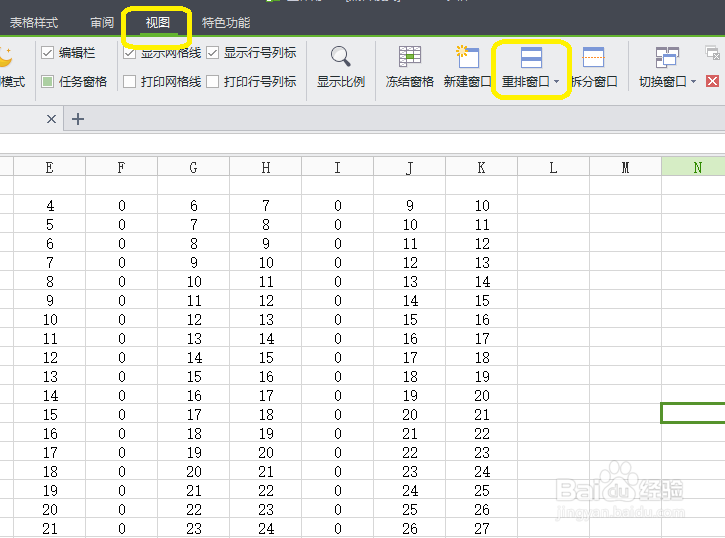725x538 pixels.
Task: Enable 打印网格线 checkbox
Action: (x=129, y=82)
